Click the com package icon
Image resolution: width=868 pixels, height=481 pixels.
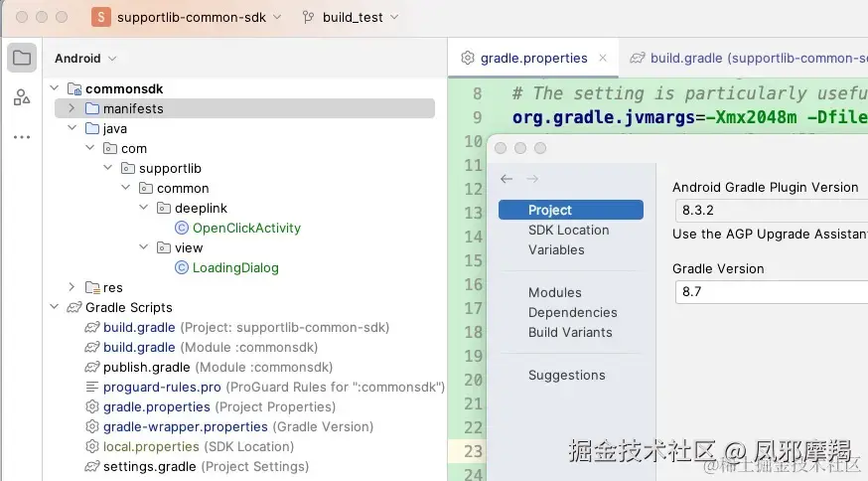(110, 148)
